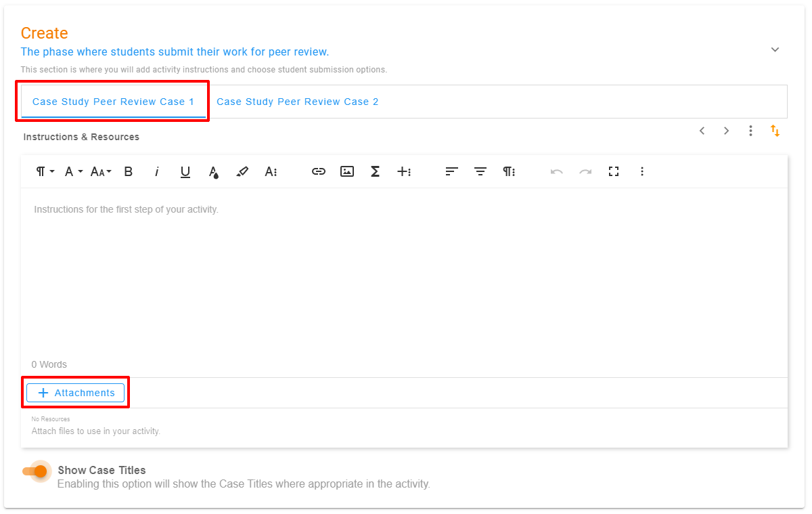
Task: Insert a math equation with sigma icon
Action: pos(375,172)
